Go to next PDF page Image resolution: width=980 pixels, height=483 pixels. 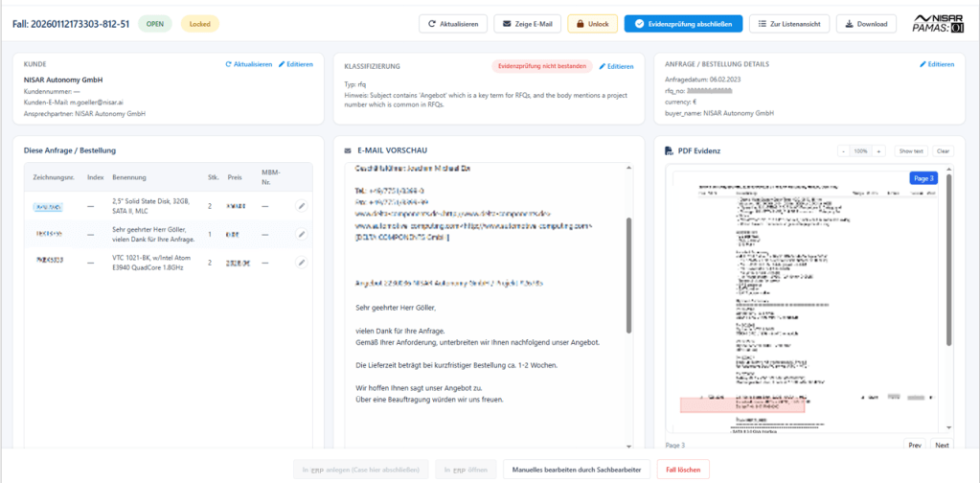[x=942, y=445]
